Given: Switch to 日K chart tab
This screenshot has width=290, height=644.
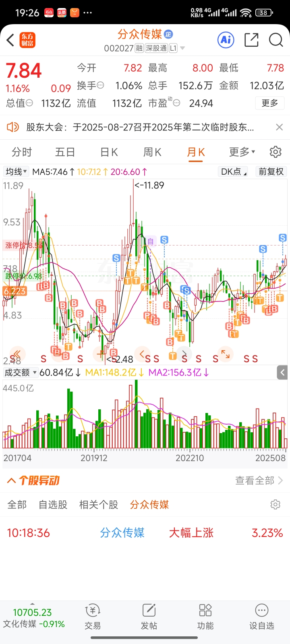Looking at the screenshot, I should tap(109, 152).
